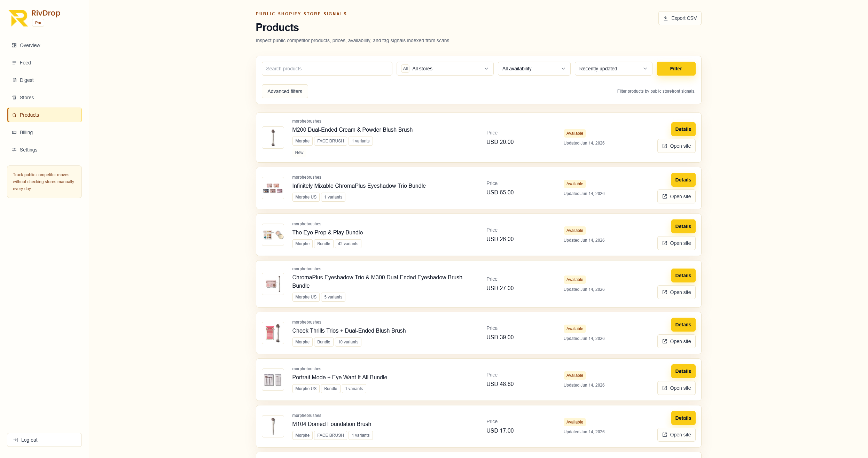Click the M200 Blush Brush product thumbnail
868x458 pixels.
[273, 138]
